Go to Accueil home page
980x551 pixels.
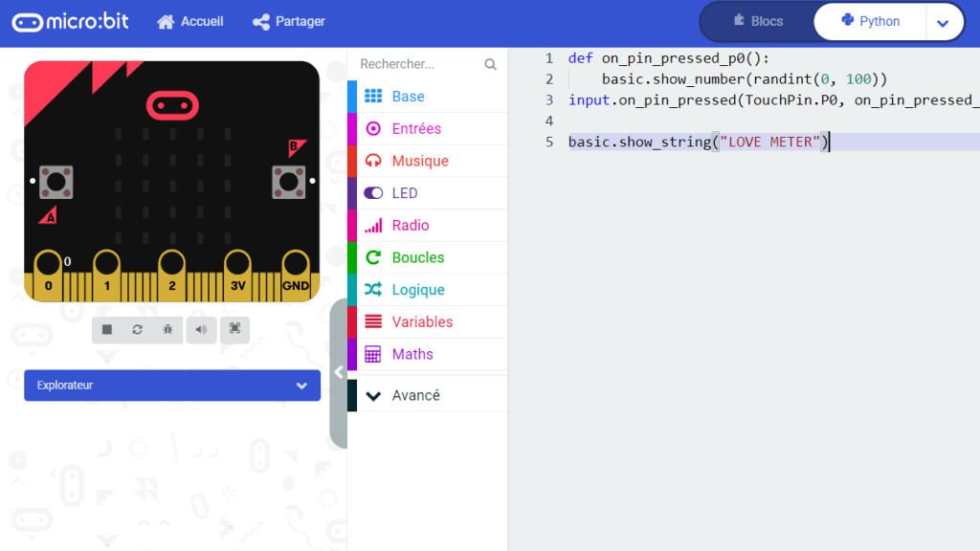[x=190, y=22]
